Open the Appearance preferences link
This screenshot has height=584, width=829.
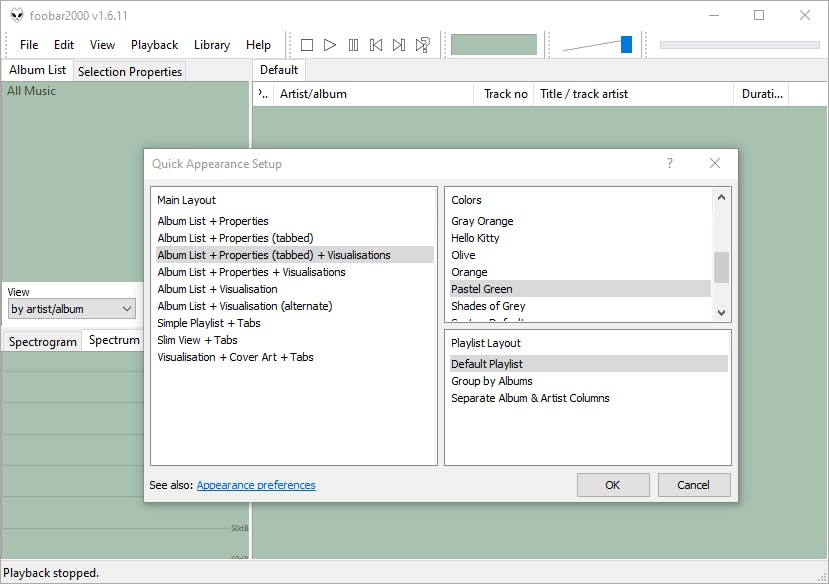tap(256, 485)
